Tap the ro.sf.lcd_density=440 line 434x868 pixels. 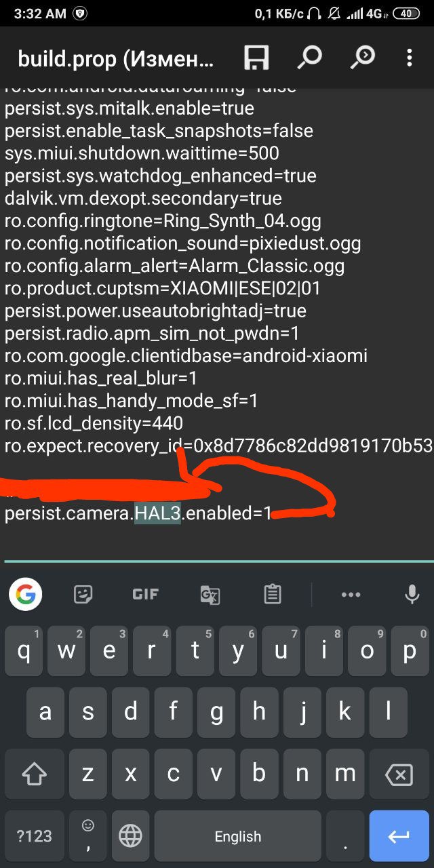(94, 423)
